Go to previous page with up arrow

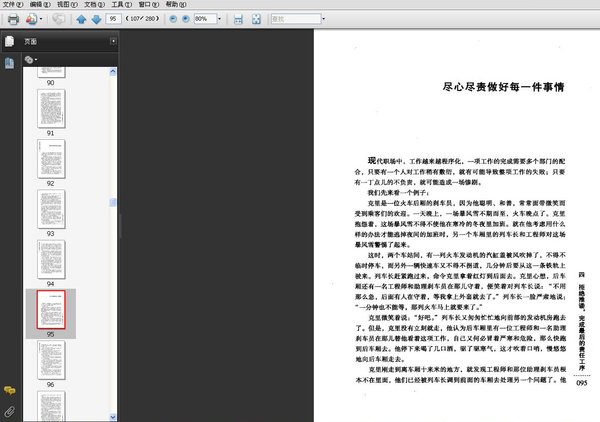click(81, 19)
